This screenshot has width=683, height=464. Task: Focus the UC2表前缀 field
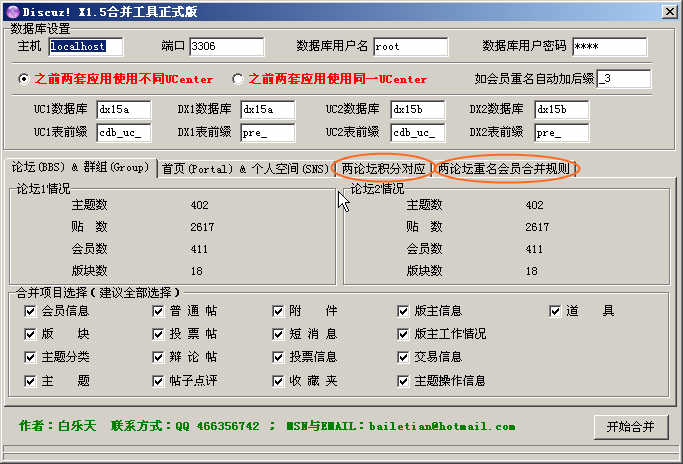[x=418, y=132]
